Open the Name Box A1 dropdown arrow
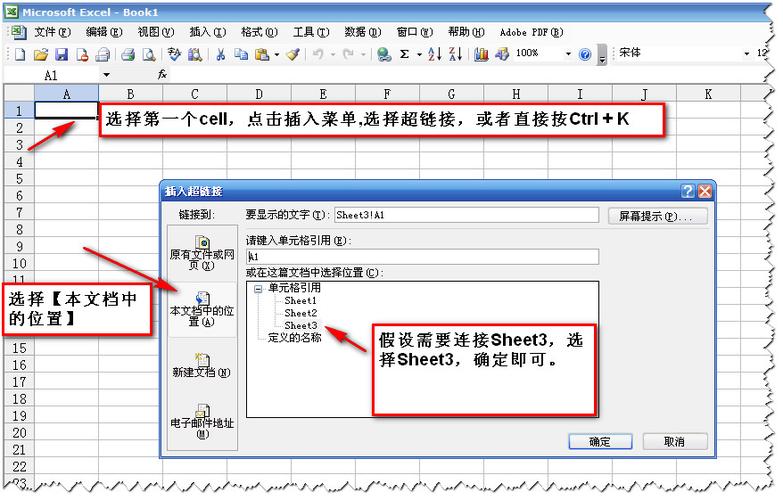This screenshot has width=783, height=500. [x=106, y=75]
